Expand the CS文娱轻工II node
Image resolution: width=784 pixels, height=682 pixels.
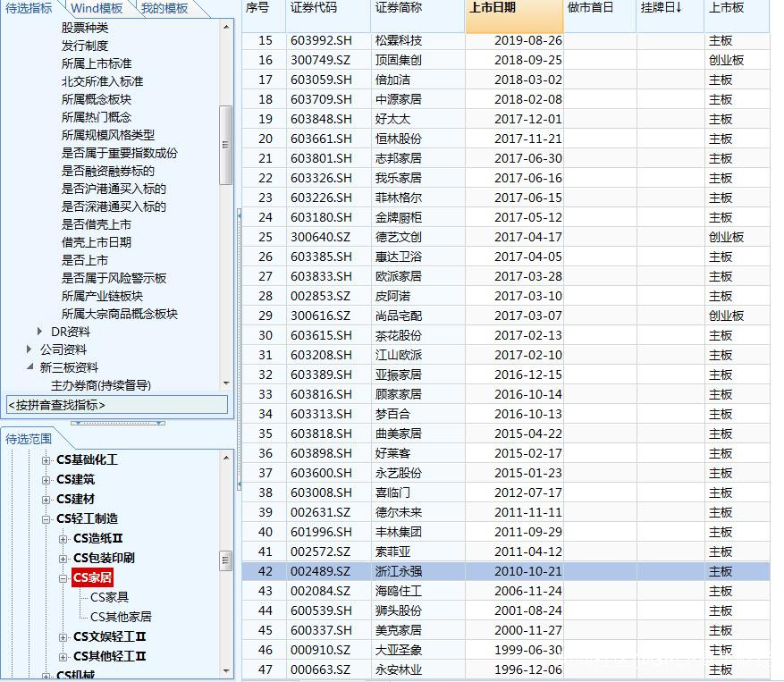pyautogui.click(x=63, y=637)
